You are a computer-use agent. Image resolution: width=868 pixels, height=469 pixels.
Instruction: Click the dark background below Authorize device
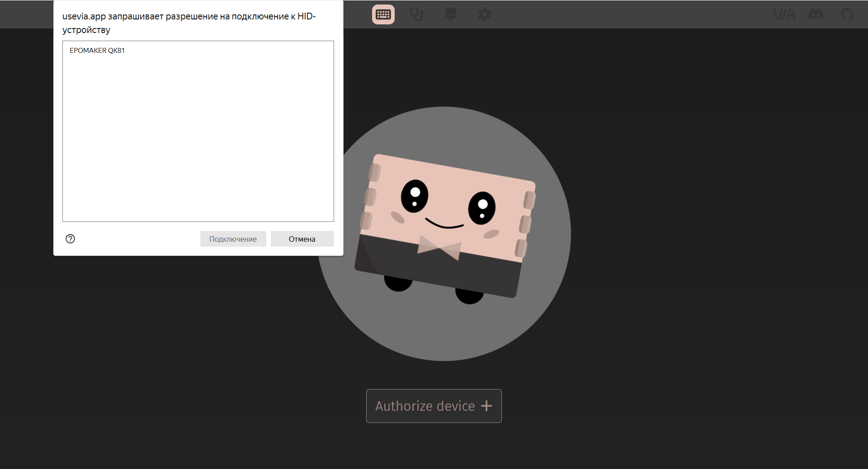434,447
